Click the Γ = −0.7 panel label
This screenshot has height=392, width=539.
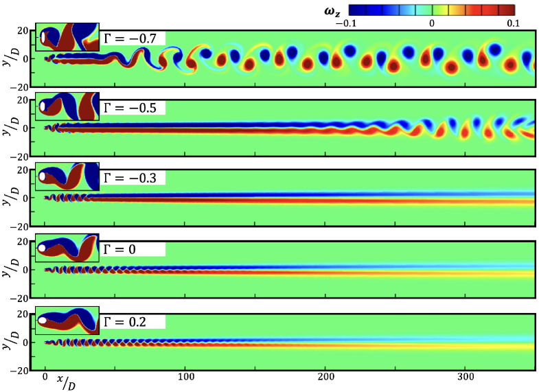[130, 38]
